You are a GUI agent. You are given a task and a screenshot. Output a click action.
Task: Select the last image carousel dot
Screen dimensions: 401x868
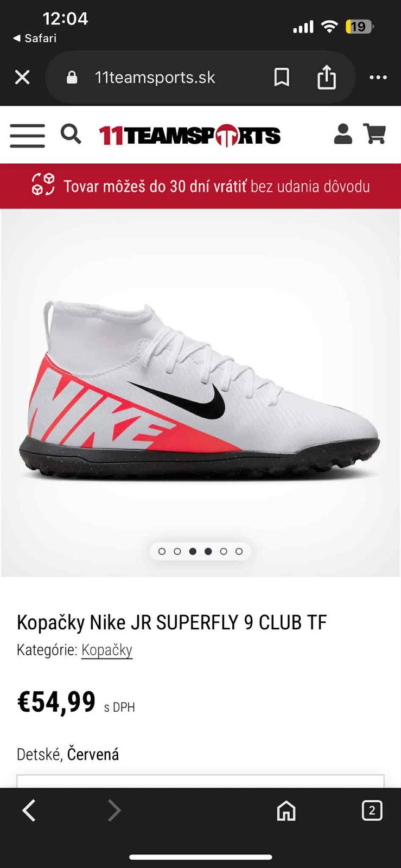[239, 551]
